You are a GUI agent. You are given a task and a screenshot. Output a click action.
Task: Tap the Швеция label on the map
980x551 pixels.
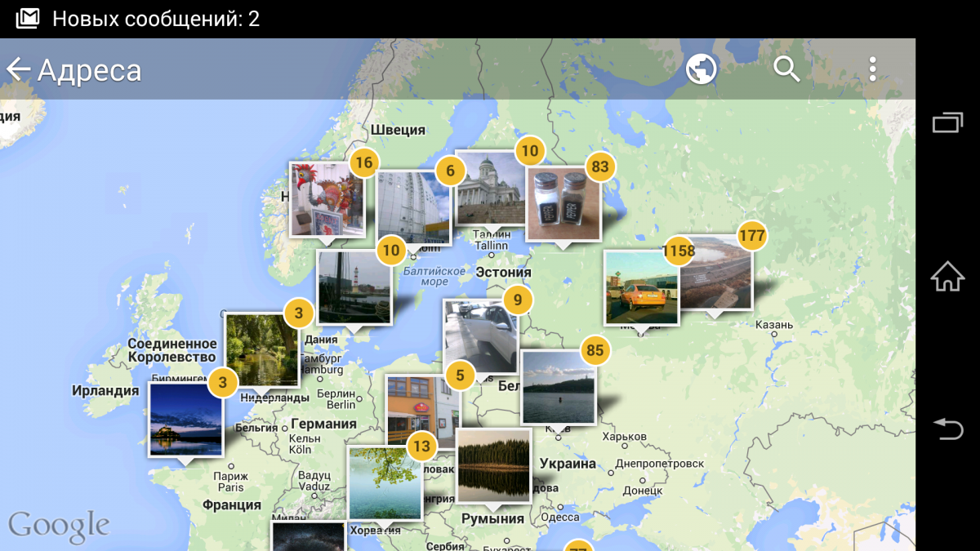coord(399,130)
